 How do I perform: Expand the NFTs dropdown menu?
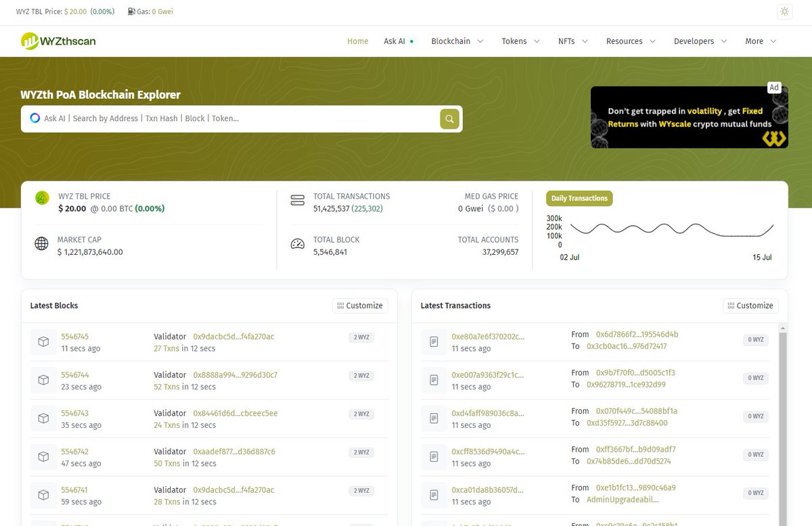[572, 41]
